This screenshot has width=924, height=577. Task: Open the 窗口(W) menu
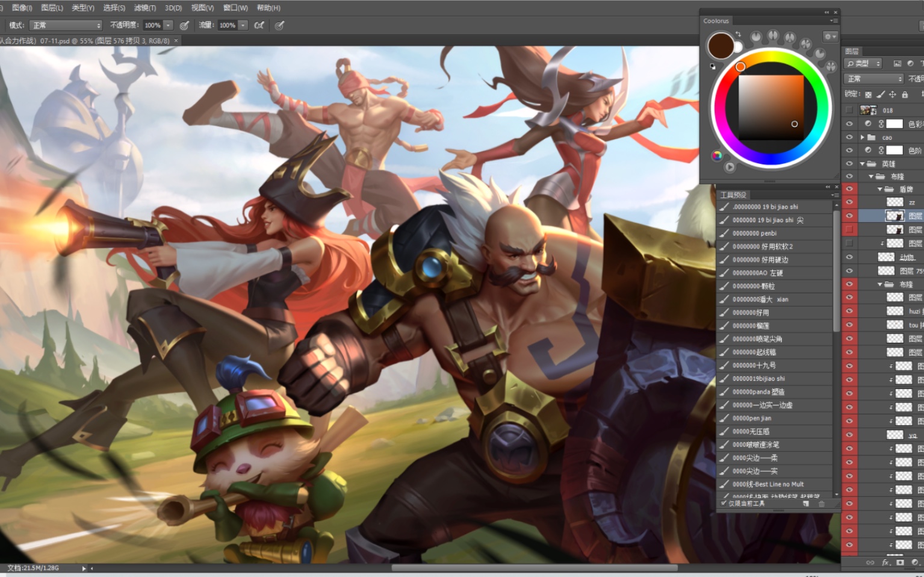pyautogui.click(x=235, y=8)
